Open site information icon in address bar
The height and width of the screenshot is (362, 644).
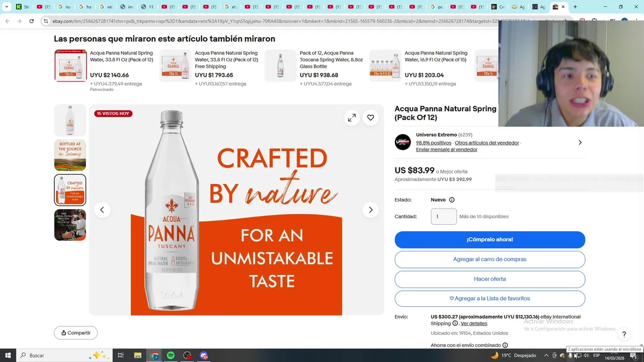click(46, 21)
